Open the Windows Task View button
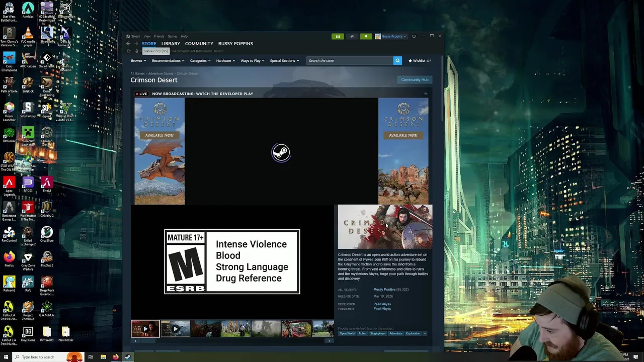 click(91, 357)
